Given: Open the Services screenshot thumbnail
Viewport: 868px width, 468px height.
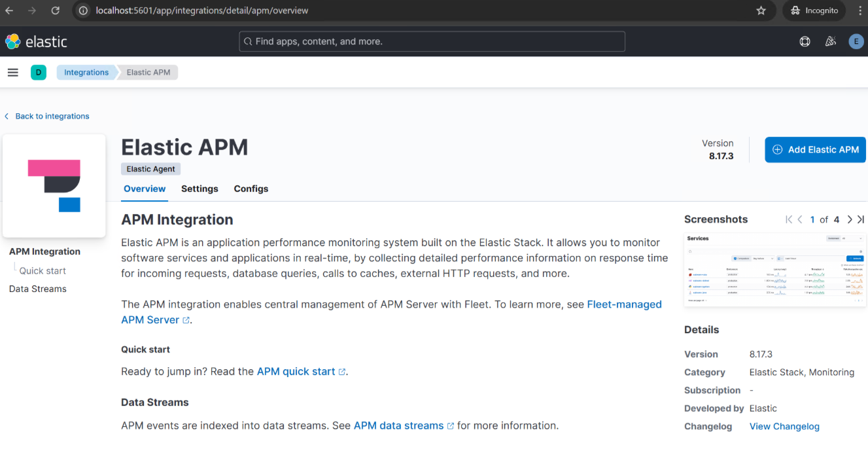Looking at the screenshot, I should tap(774, 269).
